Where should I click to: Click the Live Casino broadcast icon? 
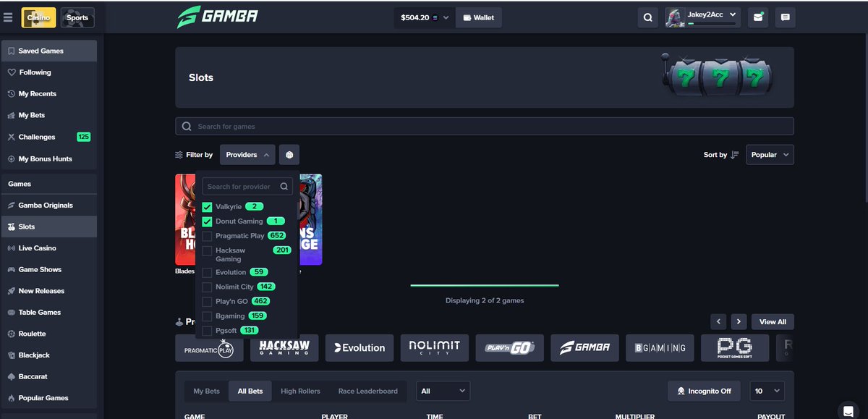pos(12,248)
